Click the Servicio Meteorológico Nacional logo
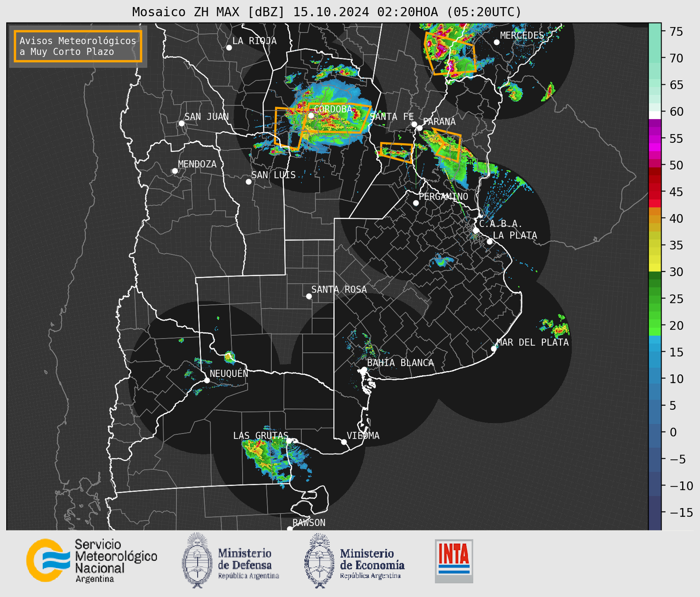The width and height of the screenshot is (700, 597). [x=92, y=560]
